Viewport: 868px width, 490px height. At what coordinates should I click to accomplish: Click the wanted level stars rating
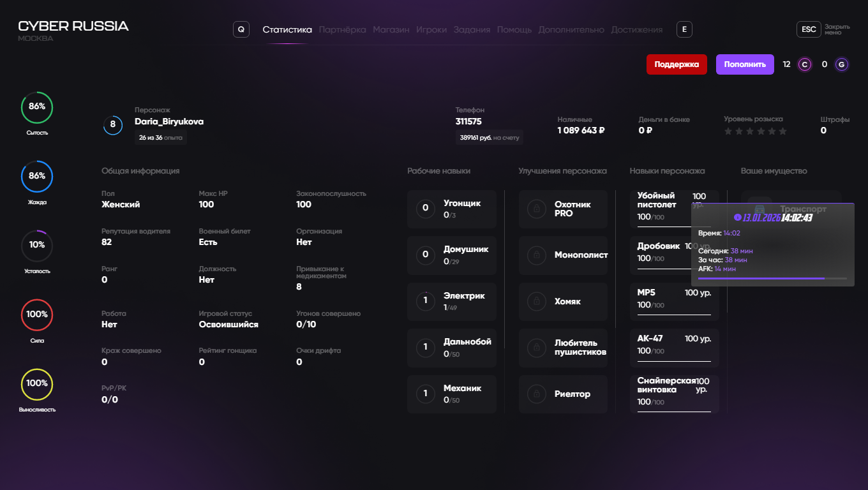pyautogui.click(x=755, y=131)
